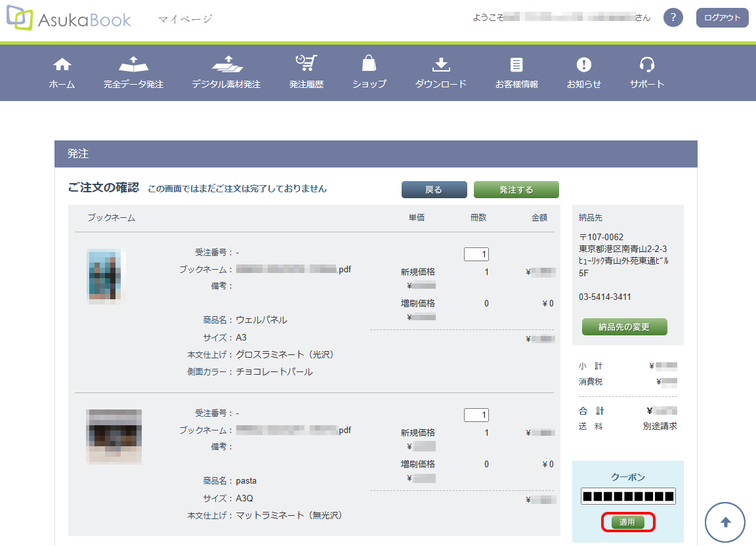Open the ショップ shopping bag icon
The image size is (756, 546).
click(369, 64)
